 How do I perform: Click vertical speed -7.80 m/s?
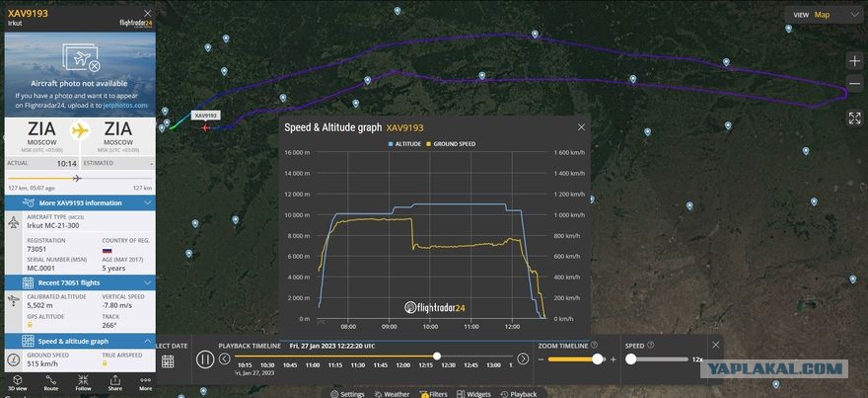pos(115,305)
